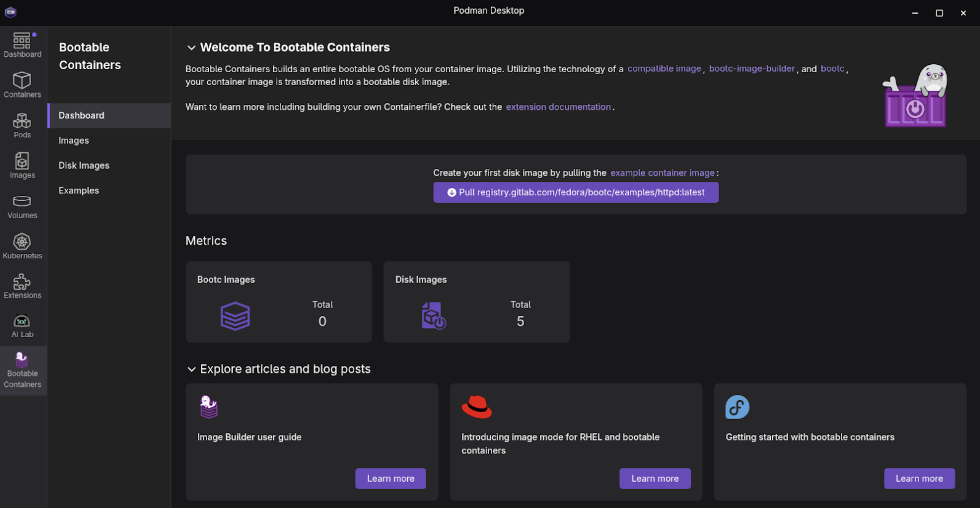Select Disk Images in the navigation menu
Image resolution: width=980 pixels, height=508 pixels.
coord(84,165)
